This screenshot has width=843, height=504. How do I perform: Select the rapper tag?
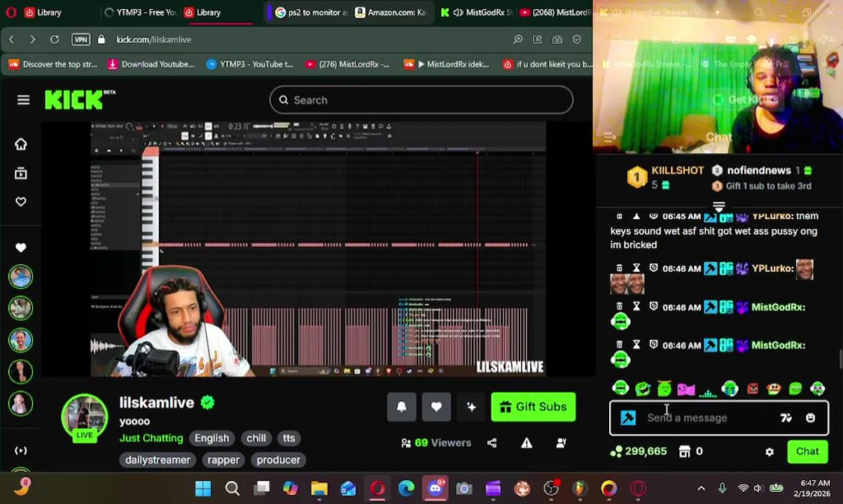[223, 460]
